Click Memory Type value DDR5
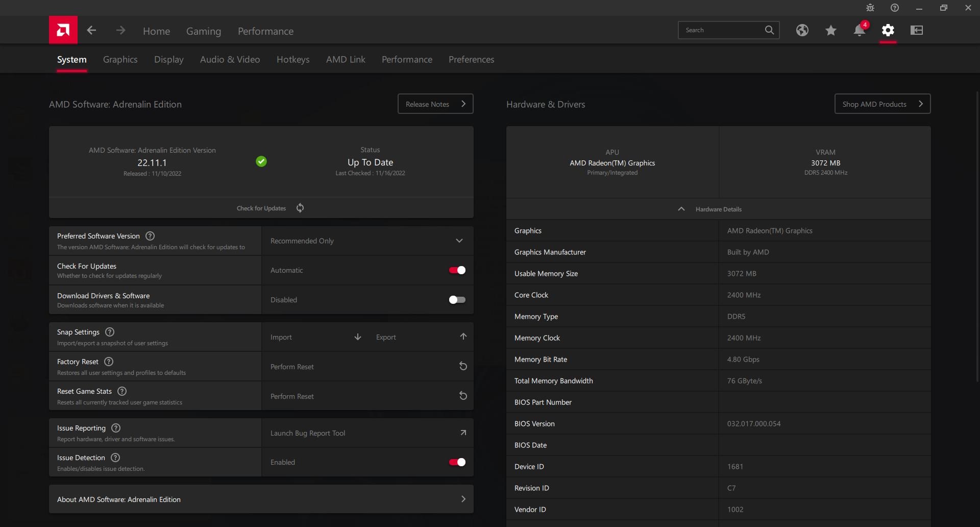The height and width of the screenshot is (527, 980). coord(736,317)
